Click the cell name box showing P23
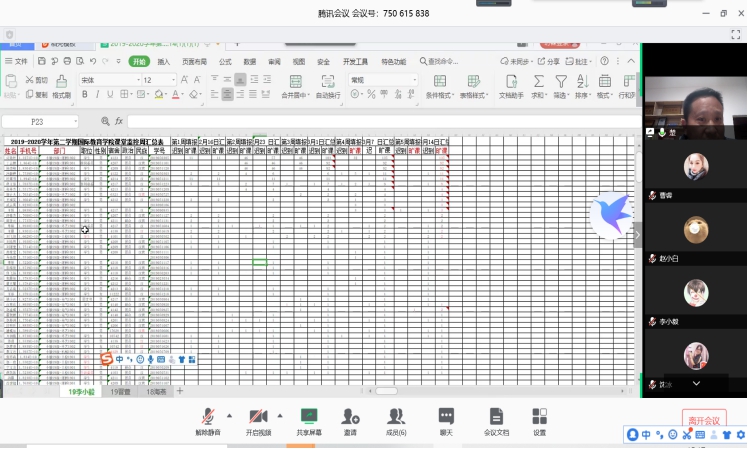The height and width of the screenshot is (449, 748). click(x=39, y=121)
